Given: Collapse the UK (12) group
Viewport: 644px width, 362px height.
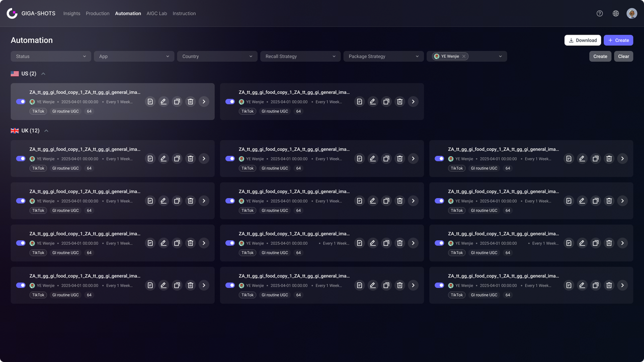Looking at the screenshot, I should click(x=46, y=131).
